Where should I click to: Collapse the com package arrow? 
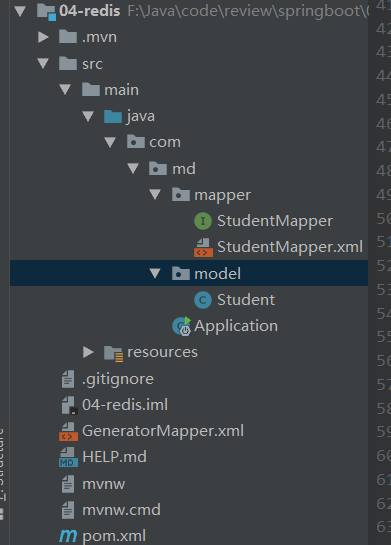(x=110, y=142)
